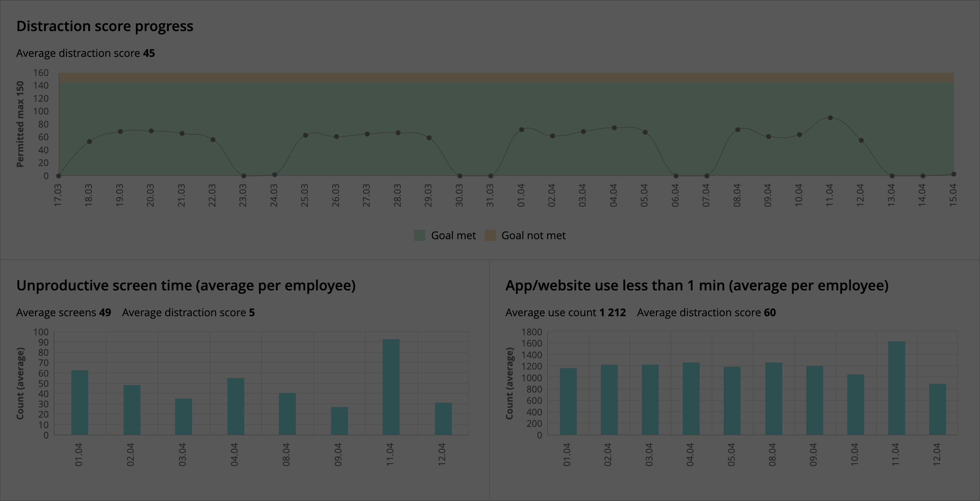
Task: Click the 05.04 bar in App/website use chart
Action: tap(732, 401)
